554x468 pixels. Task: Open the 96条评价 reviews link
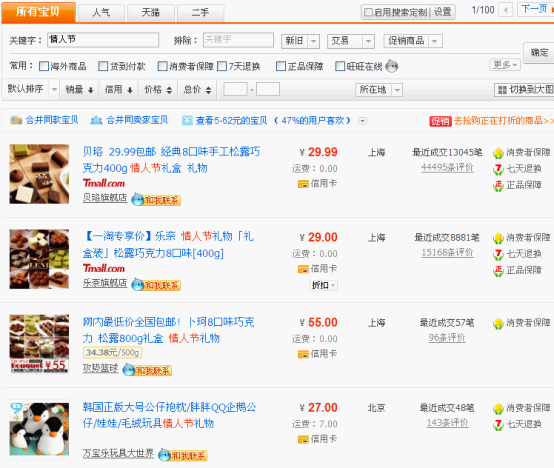(447, 338)
